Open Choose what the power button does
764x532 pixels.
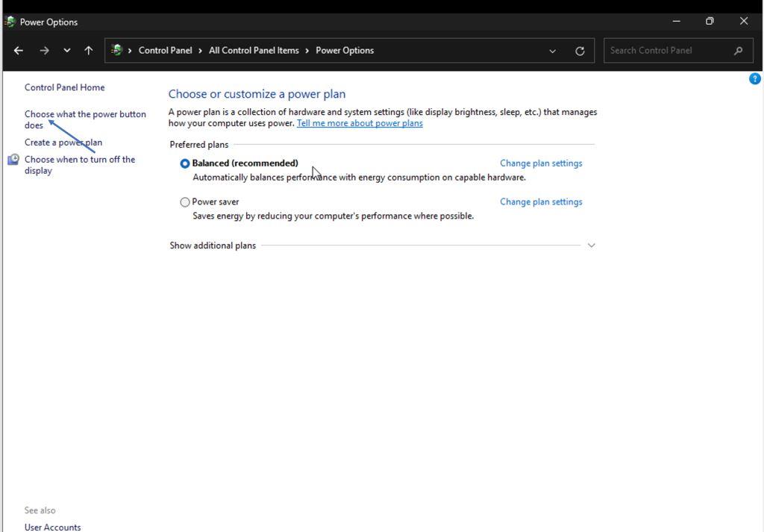pos(85,119)
